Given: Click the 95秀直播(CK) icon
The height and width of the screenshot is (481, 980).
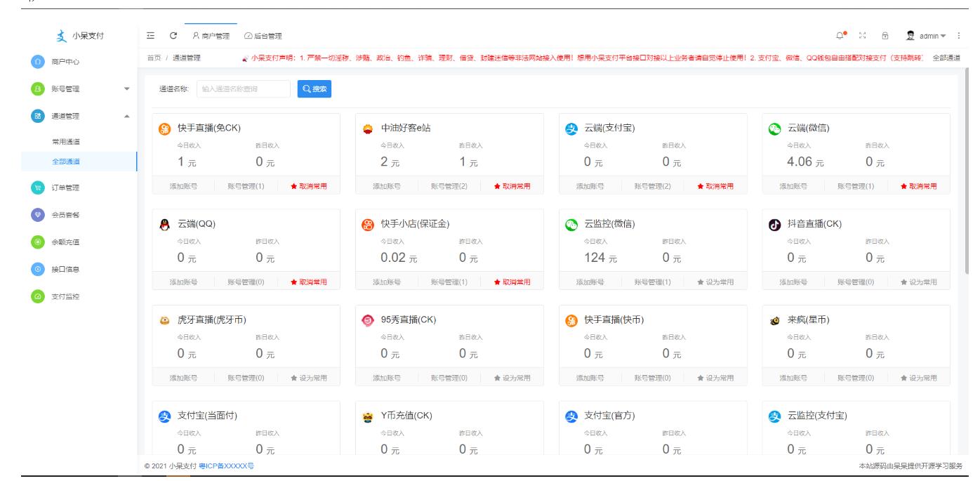Looking at the screenshot, I should [368, 320].
